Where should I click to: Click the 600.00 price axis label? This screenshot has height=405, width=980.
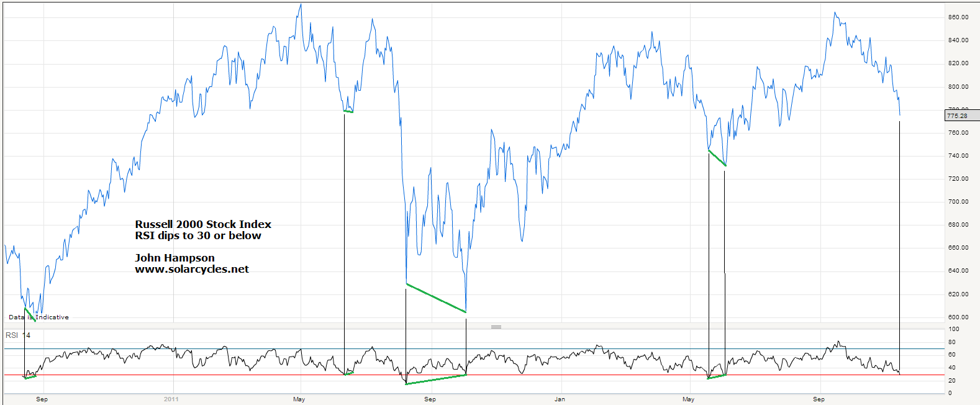(958, 317)
